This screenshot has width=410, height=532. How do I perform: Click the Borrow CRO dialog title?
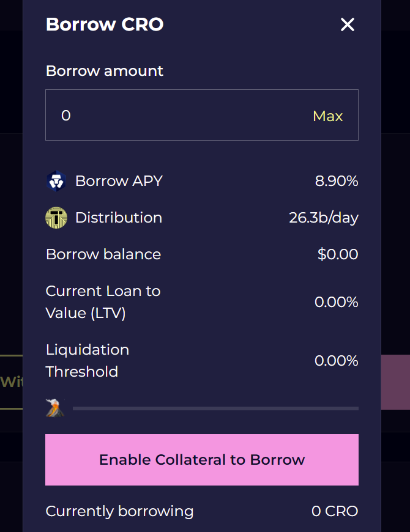tap(105, 24)
